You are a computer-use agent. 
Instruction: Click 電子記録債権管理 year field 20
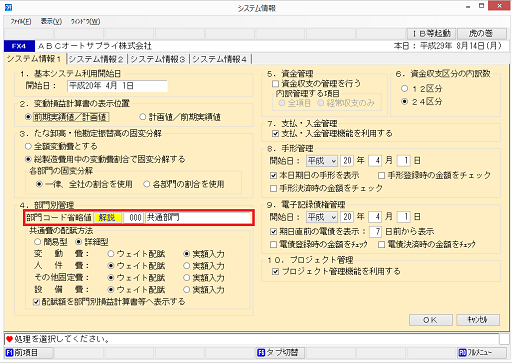347,217
